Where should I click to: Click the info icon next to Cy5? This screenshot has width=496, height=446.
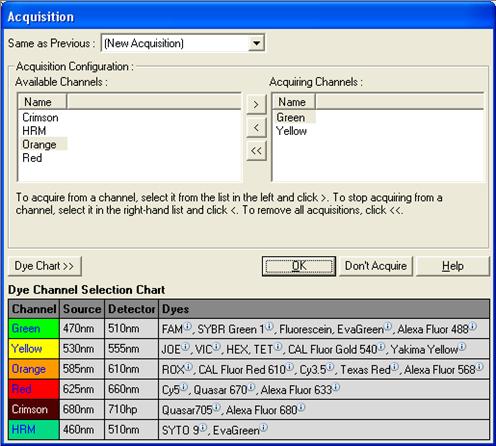(184, 387)
